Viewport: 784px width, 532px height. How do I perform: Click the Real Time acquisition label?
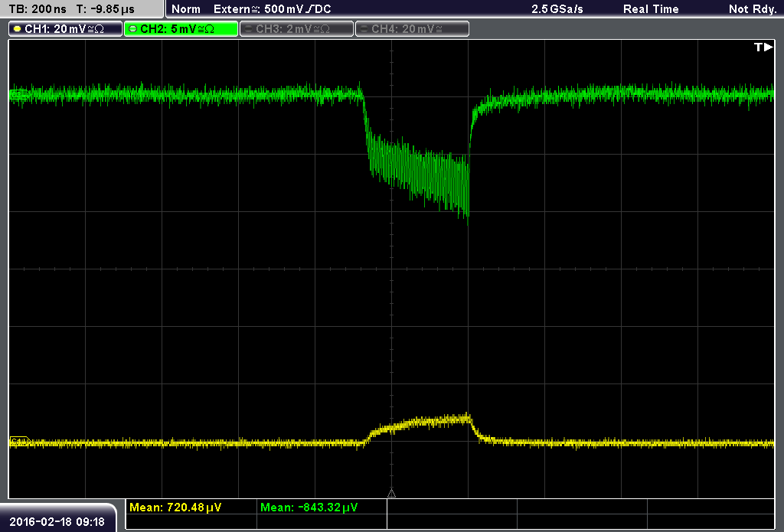pos(651,9)
